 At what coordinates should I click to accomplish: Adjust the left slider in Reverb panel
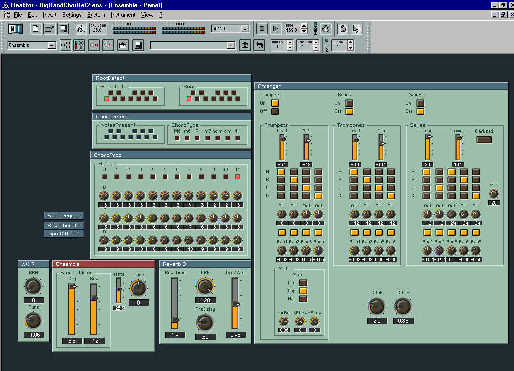174,304
